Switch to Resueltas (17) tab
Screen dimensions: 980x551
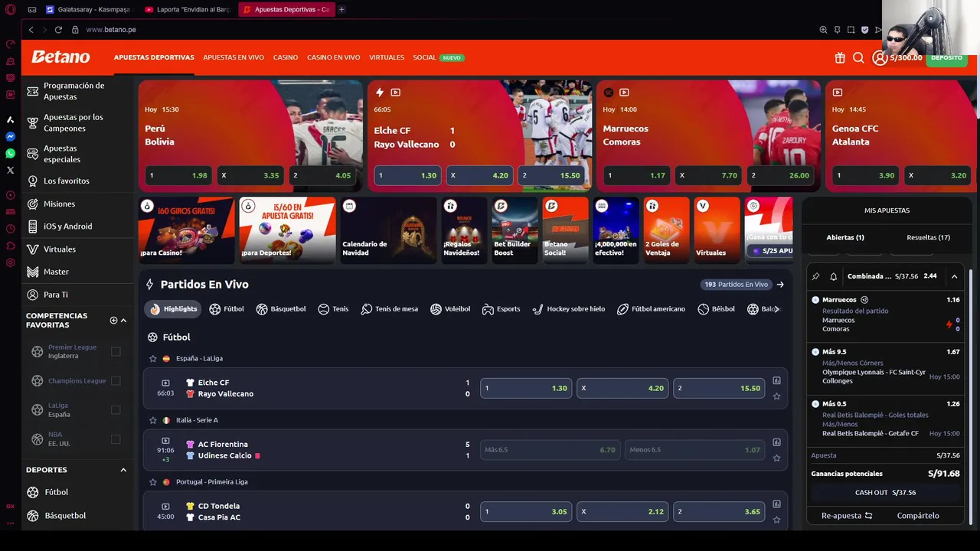(x=928, y=237)
